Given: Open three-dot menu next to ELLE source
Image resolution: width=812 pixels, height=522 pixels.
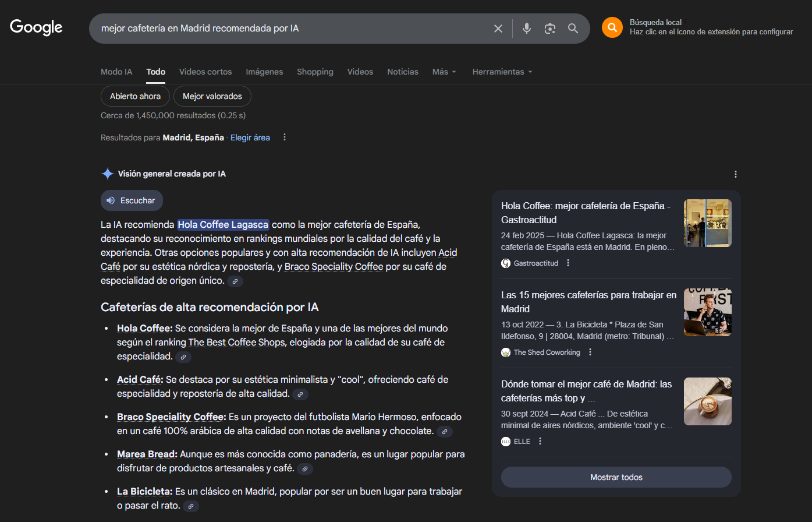Looking at the screenshot, I should point(540,442).
